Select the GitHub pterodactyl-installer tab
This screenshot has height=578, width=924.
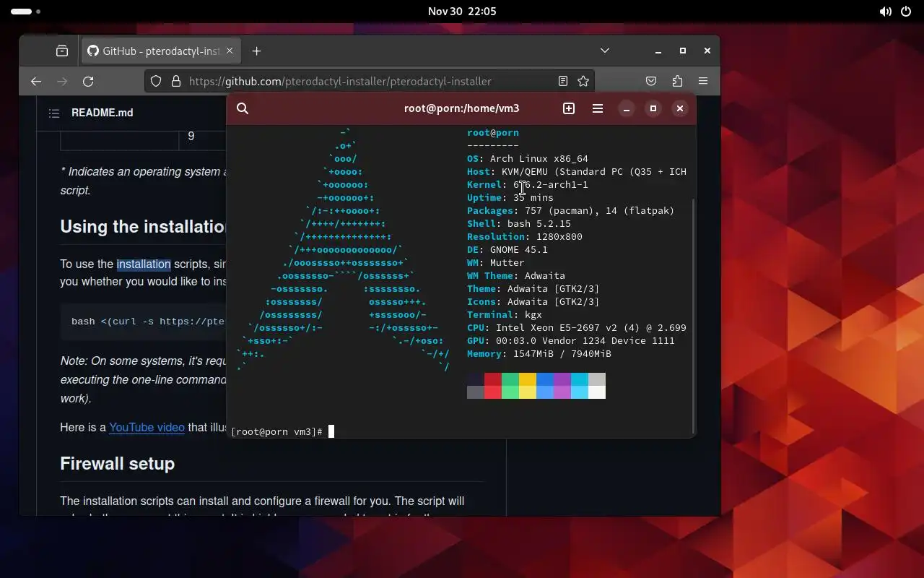coord(160,51)
